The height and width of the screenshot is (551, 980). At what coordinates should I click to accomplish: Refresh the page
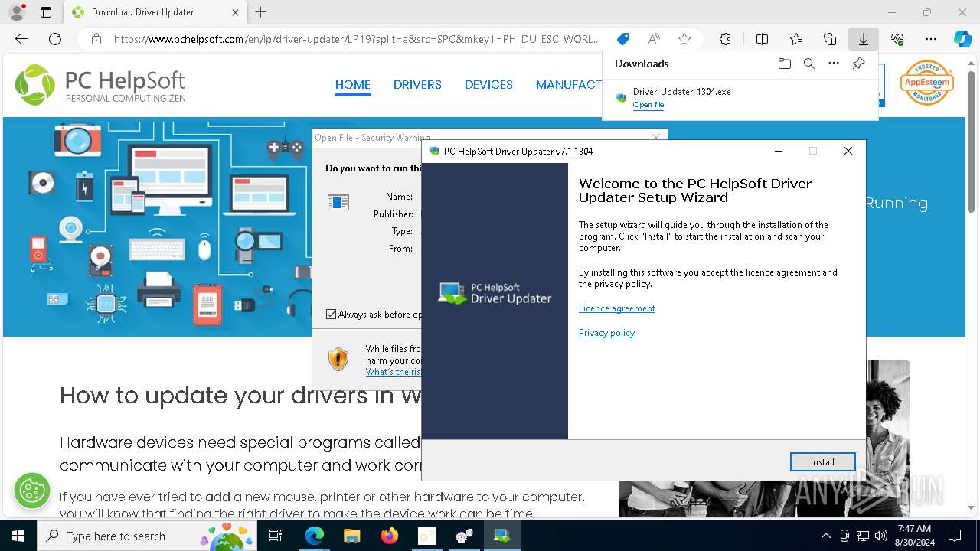pos(55,39)
